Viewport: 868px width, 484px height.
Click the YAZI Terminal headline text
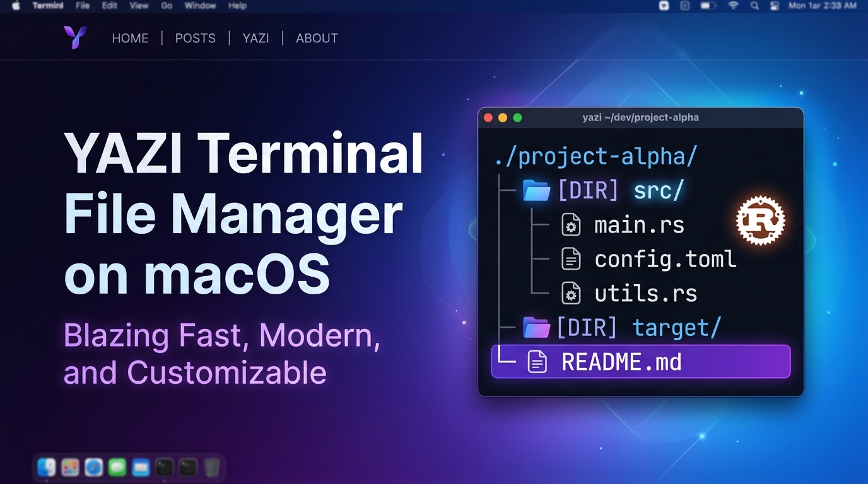click(243, 154)
